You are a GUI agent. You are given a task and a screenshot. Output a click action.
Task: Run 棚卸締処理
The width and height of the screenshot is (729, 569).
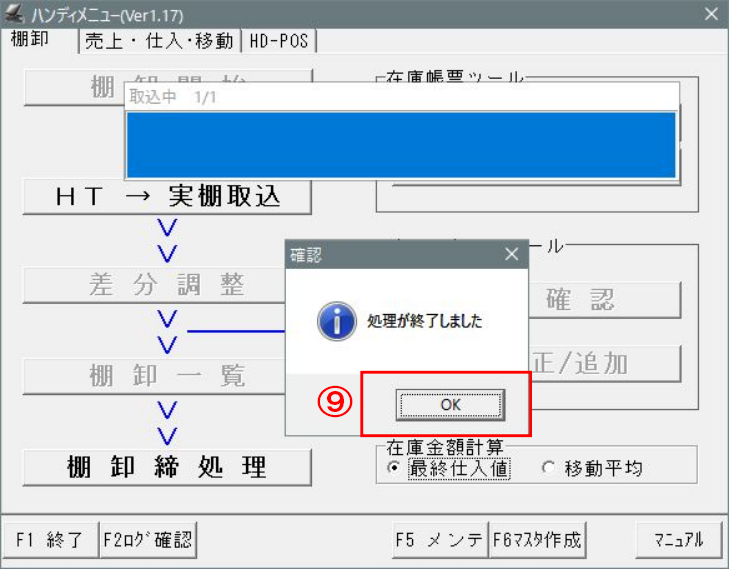click(x=167, y=466)
